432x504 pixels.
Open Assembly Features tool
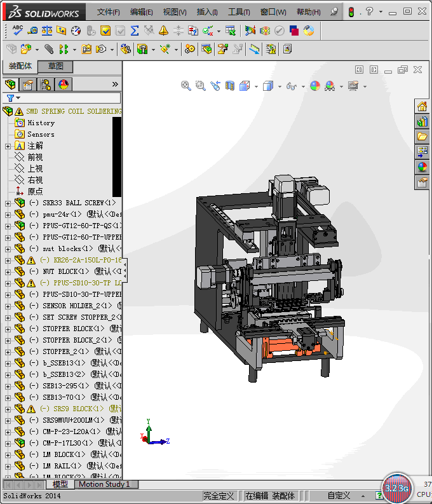pos(142,49)
